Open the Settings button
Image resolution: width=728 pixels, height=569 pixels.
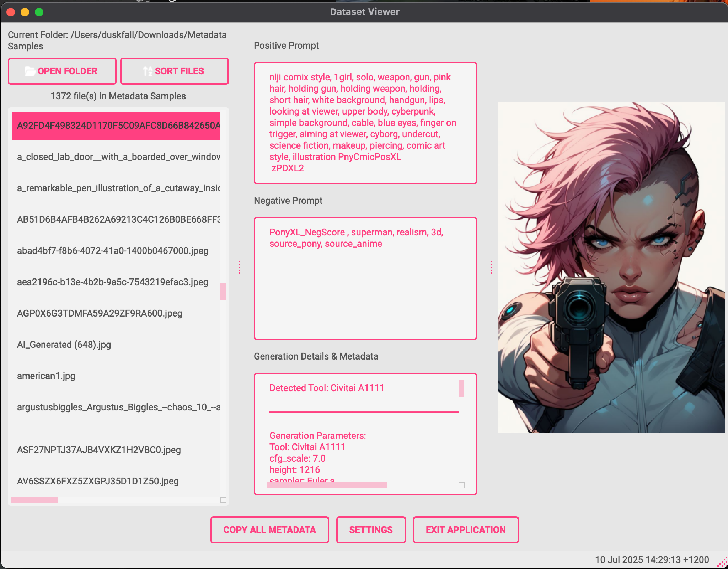coord(370,530)
